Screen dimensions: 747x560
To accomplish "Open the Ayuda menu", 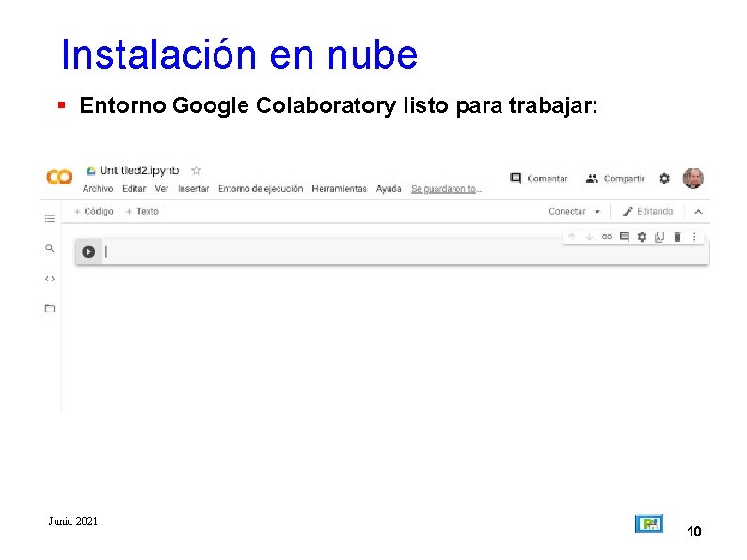I will click(389, 189).
